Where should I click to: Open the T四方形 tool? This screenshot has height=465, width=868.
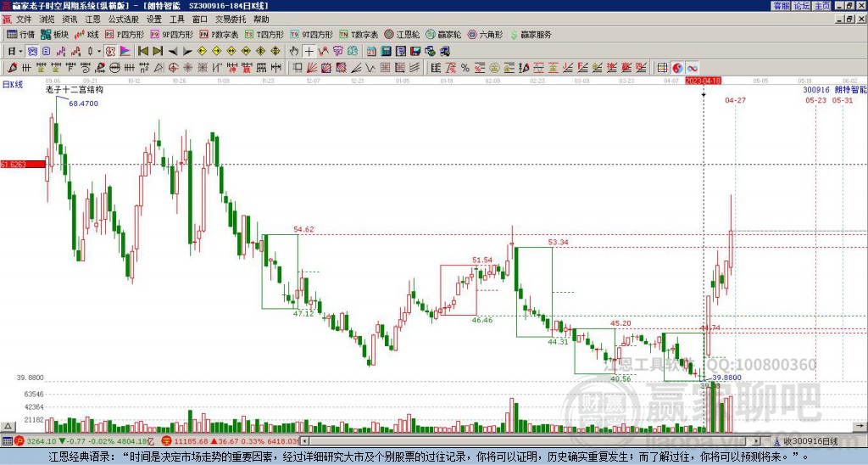tap(264, 34)
